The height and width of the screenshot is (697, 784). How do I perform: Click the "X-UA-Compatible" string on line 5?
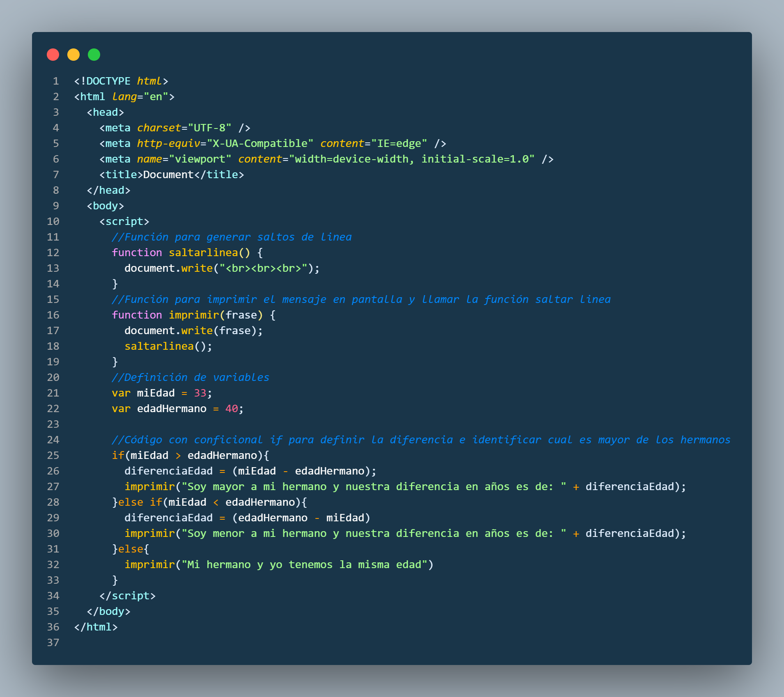pyautogui.click(x=260, y=143)
